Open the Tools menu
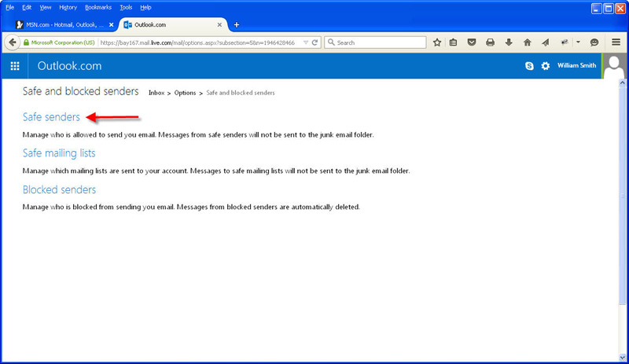The width and height of the screenshot is (629, 364). pos(126,7)
